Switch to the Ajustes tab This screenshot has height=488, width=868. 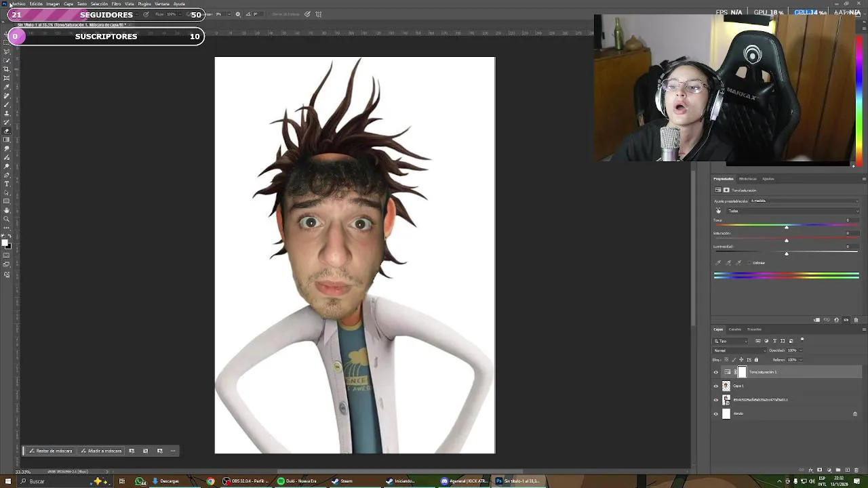click(768, 179)
